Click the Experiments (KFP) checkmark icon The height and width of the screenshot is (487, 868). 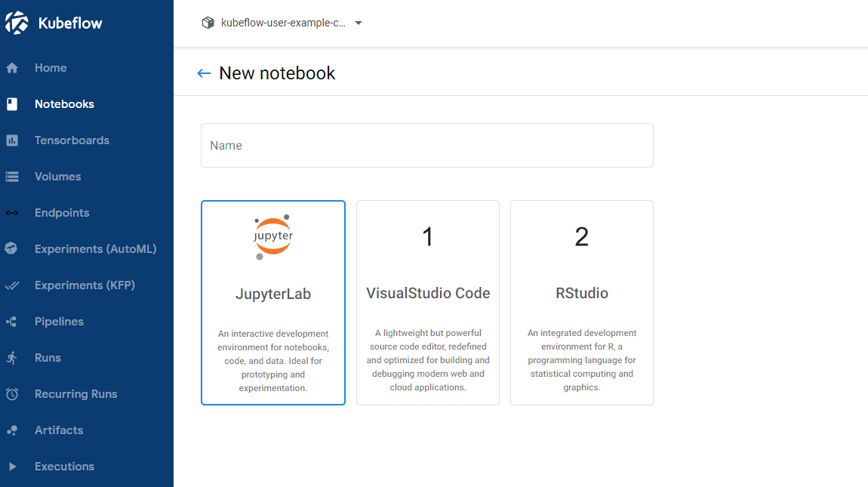point(12,285)
